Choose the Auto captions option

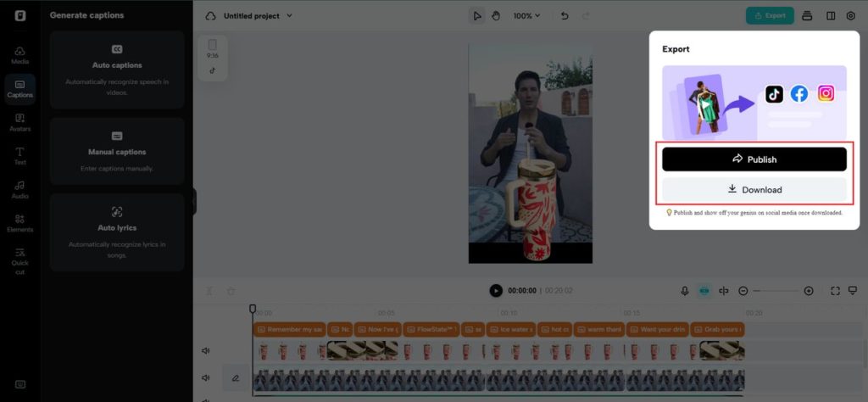tap(117, 70)
